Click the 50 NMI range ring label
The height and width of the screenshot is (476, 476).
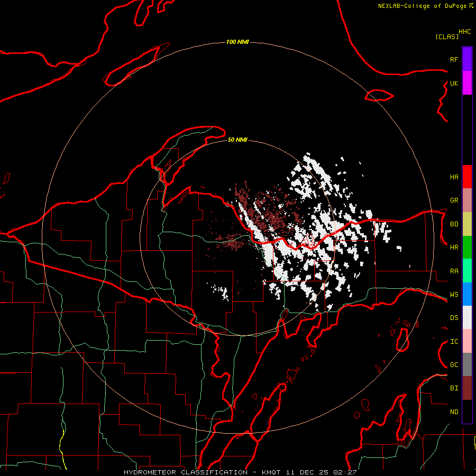tap(237, 140)
